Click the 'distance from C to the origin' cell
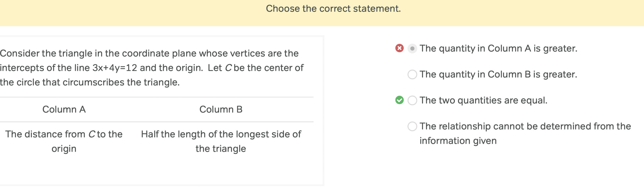Screen dimensions: 644x187 (64, 141)
